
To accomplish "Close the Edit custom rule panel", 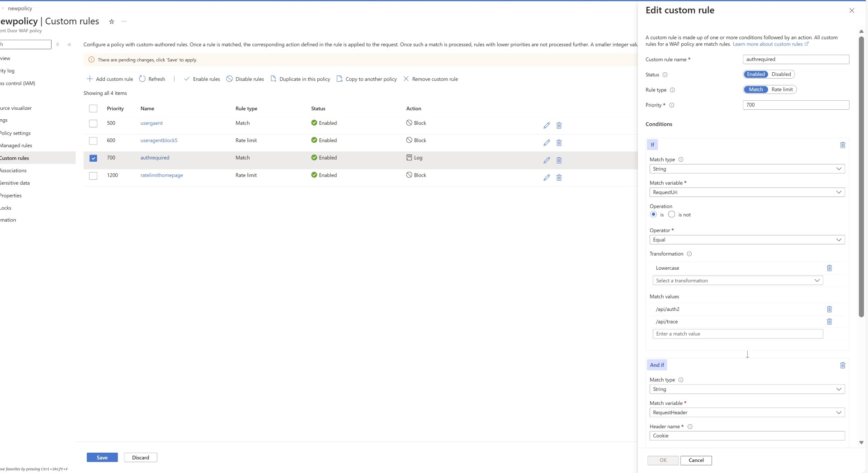I will pyautogui.click(x=852, y=10).
